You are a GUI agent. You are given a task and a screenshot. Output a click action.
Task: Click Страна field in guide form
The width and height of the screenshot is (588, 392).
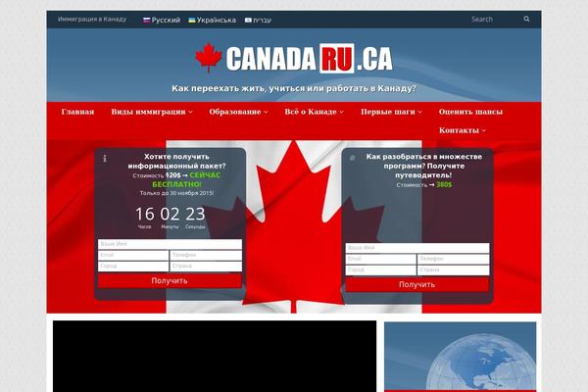coord(454,270)
